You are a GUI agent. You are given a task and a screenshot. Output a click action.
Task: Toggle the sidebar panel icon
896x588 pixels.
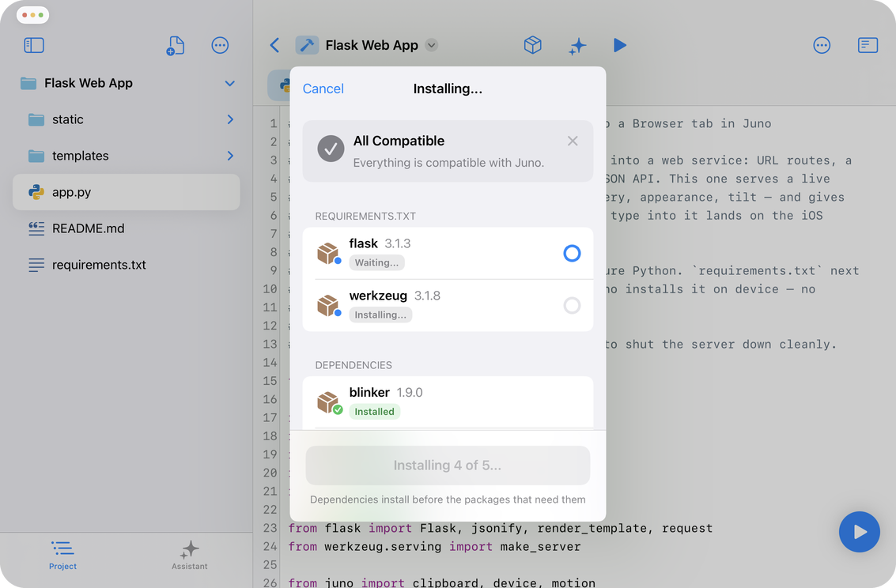[x=34, y=45]
